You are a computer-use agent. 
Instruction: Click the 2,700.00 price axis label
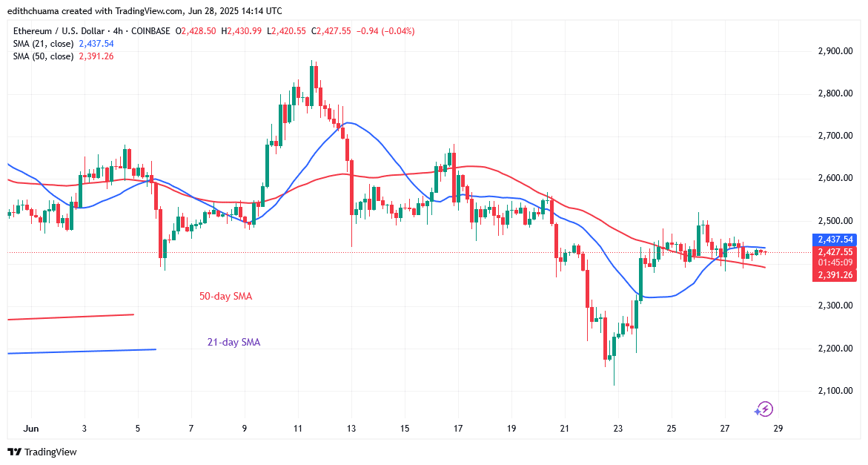[x=835, y=136]
